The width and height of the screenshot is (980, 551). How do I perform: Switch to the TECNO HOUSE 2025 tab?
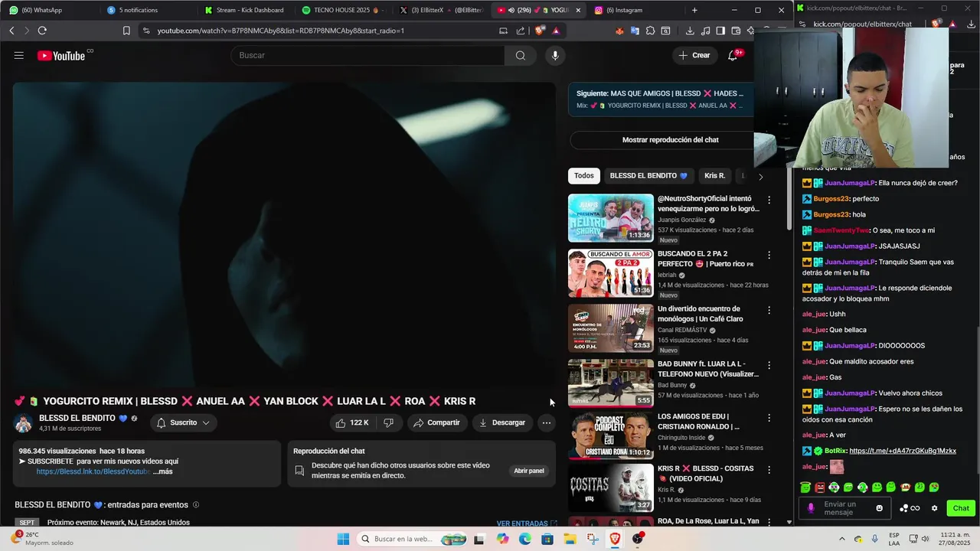coord(342,10)
